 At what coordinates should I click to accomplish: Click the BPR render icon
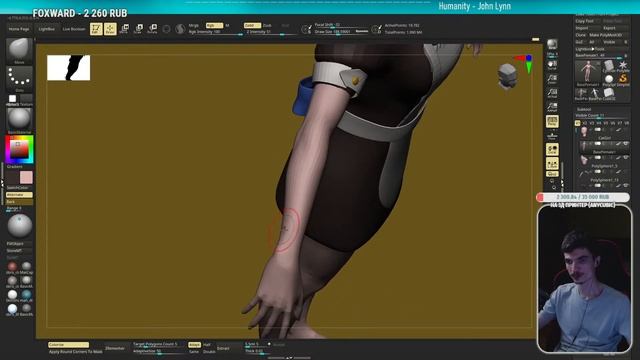552,44
